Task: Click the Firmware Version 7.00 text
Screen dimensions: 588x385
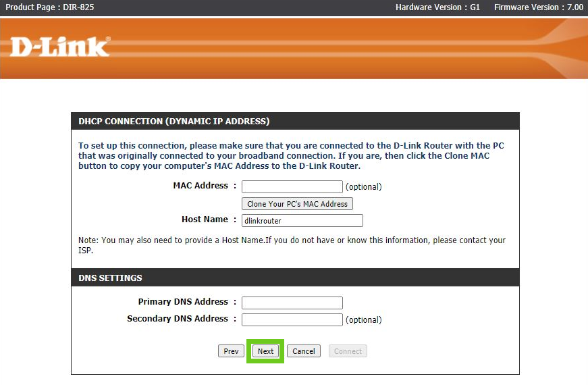Action: coord(538,7)
